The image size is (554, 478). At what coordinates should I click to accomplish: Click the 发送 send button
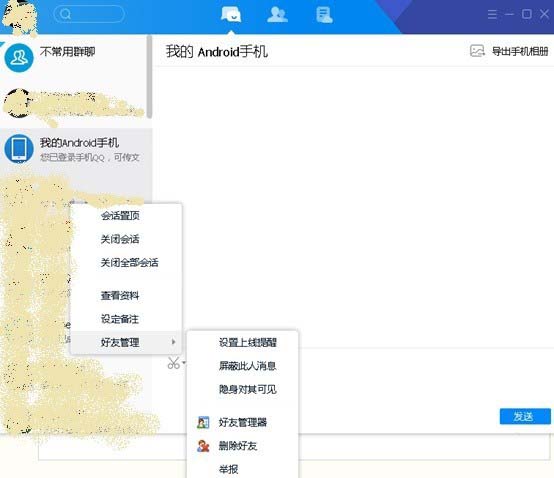coord(525,417)
